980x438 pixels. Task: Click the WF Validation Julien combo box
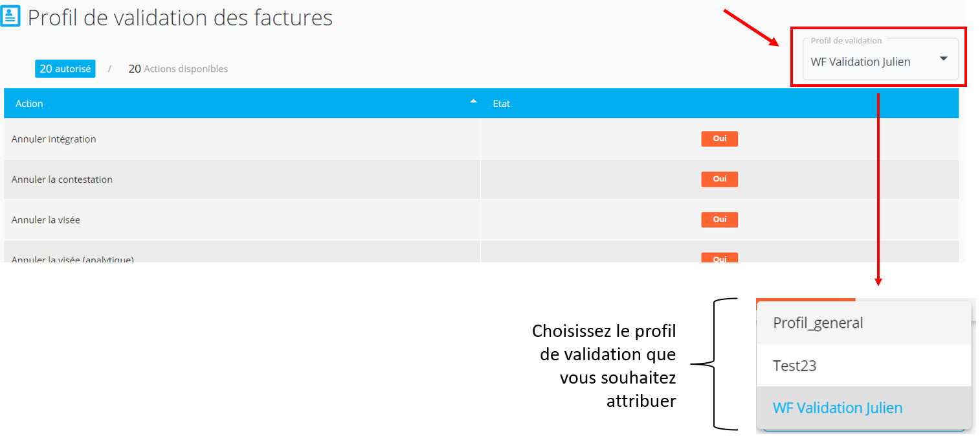(880, 58)
